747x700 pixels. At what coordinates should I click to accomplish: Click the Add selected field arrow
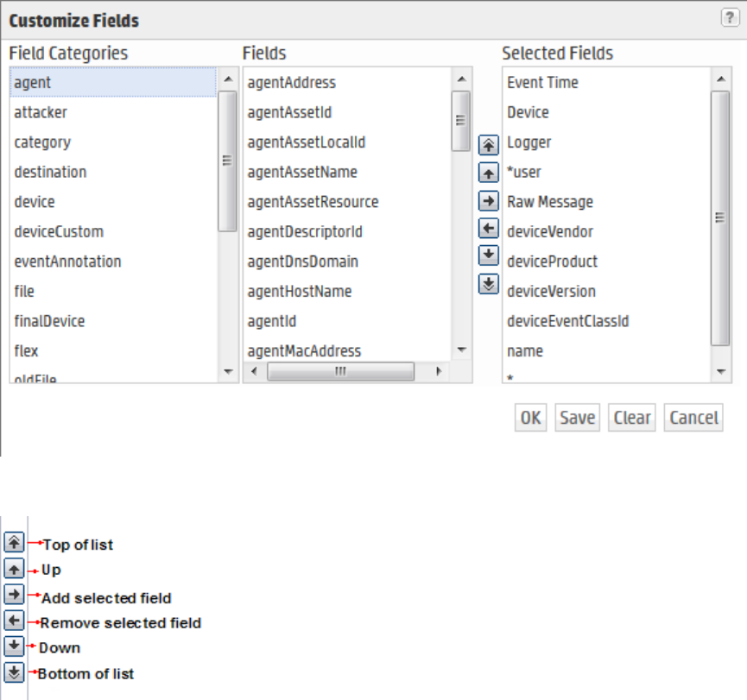coord(489,201)
